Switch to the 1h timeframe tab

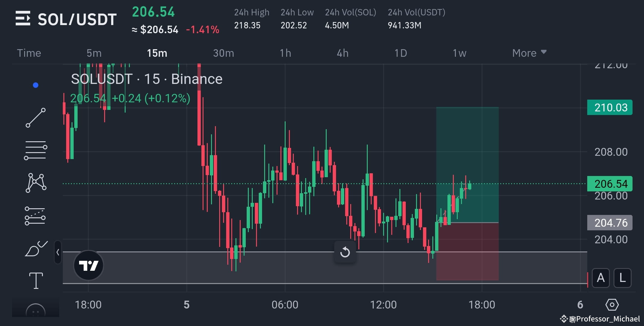click(x=285, y=53)
